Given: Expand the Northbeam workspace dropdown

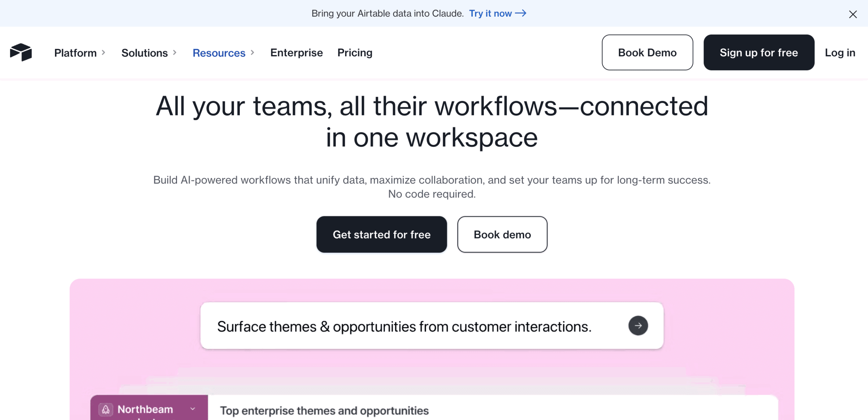Looking at the screenshot, I should tap(193, 409).
